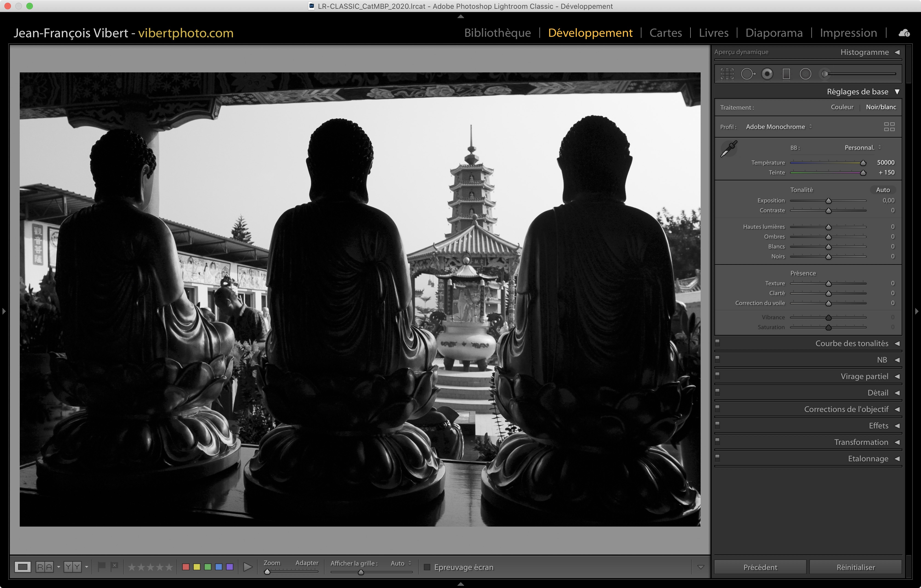Open the BB Personnal. white balance dropdown

coord(862,148)
